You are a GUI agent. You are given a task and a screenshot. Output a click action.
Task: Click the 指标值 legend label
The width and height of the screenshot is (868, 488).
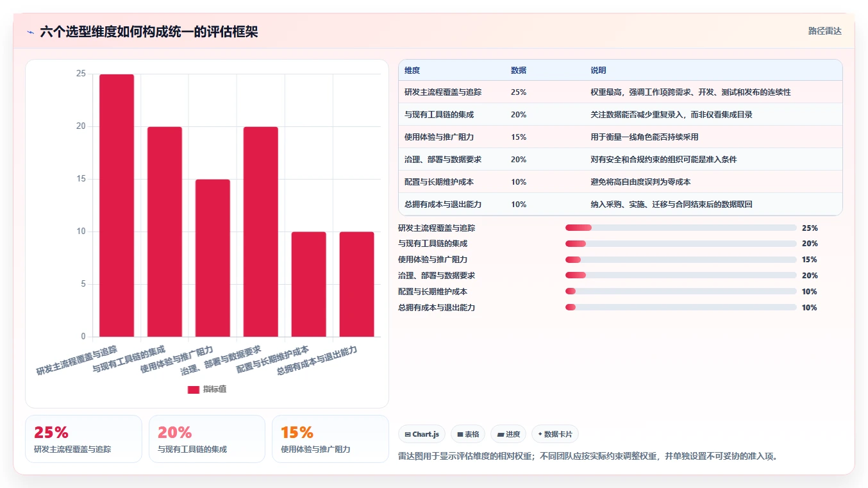pos(215,389)
